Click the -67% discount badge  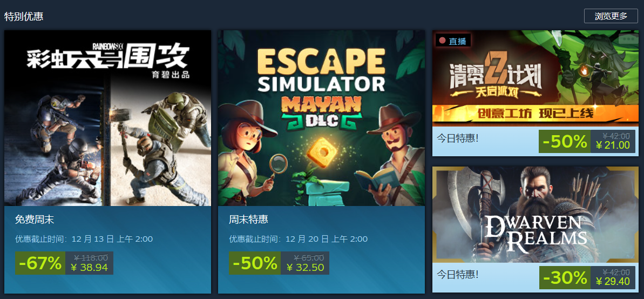(x=40, y=263)
